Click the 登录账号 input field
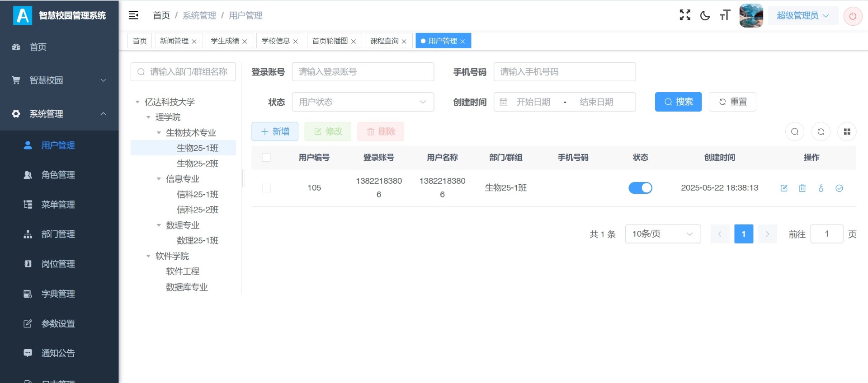 [x=363, y=72]
